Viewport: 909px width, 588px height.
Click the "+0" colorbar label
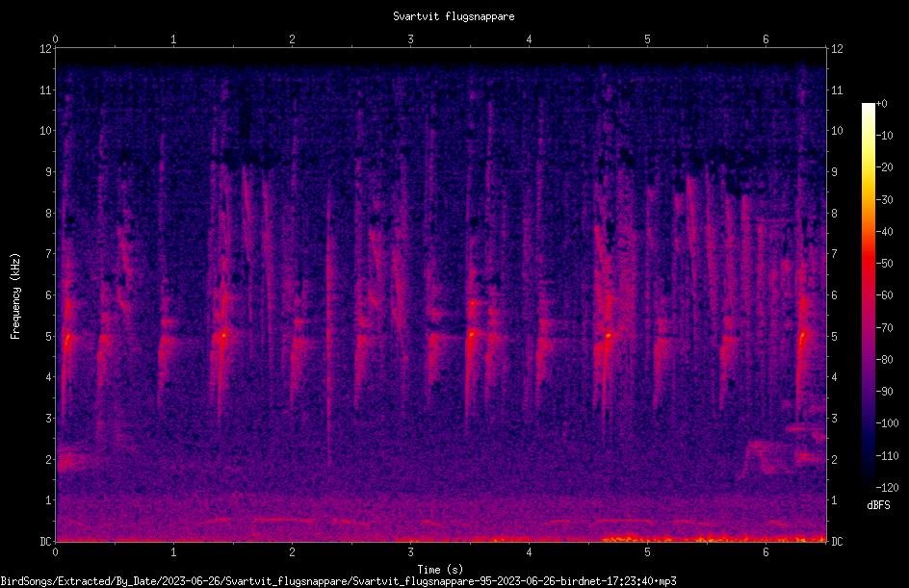[x=882, y=104]
